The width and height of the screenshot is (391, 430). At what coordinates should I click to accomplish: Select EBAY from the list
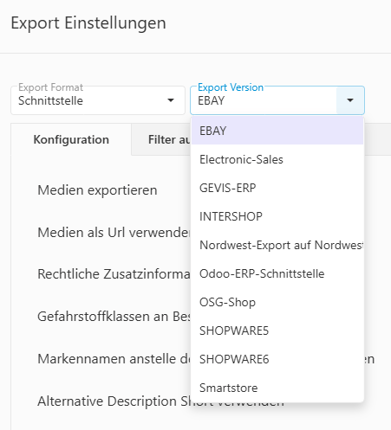[x=277, y=131]
